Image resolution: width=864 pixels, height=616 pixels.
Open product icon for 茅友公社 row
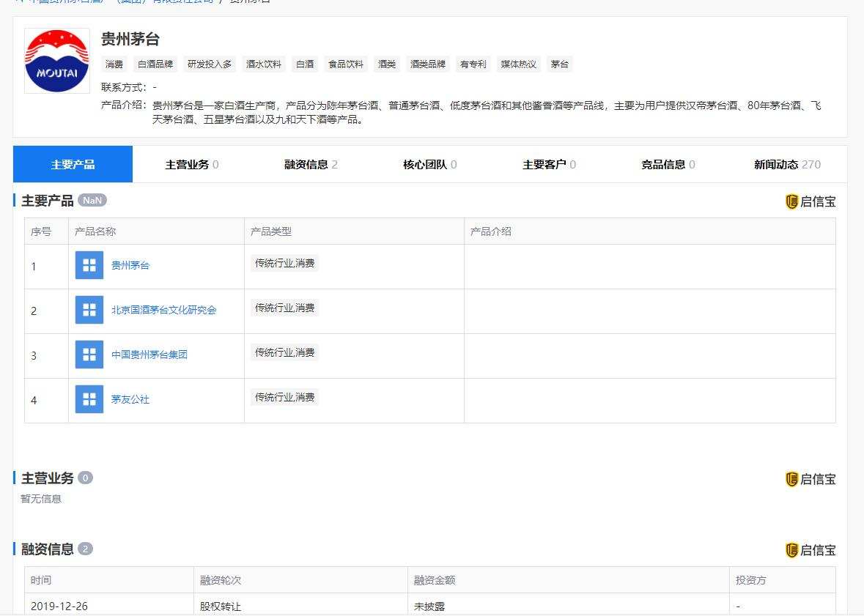[89, 399]
